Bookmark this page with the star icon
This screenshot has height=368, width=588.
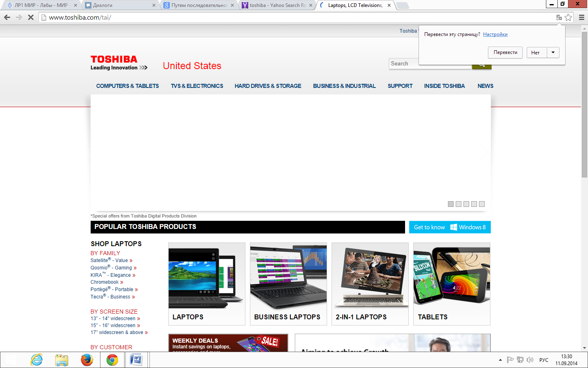pyautogui.click(x=568, y=17)
